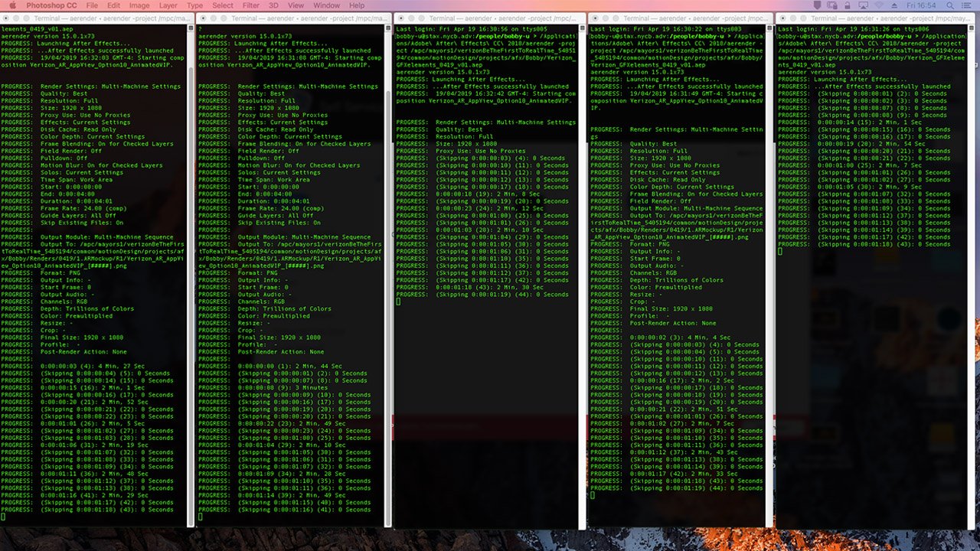This screenshot has width=980, height=551.
Task: Close the leftmost Terminal window
Action: (x=6, y=18)
